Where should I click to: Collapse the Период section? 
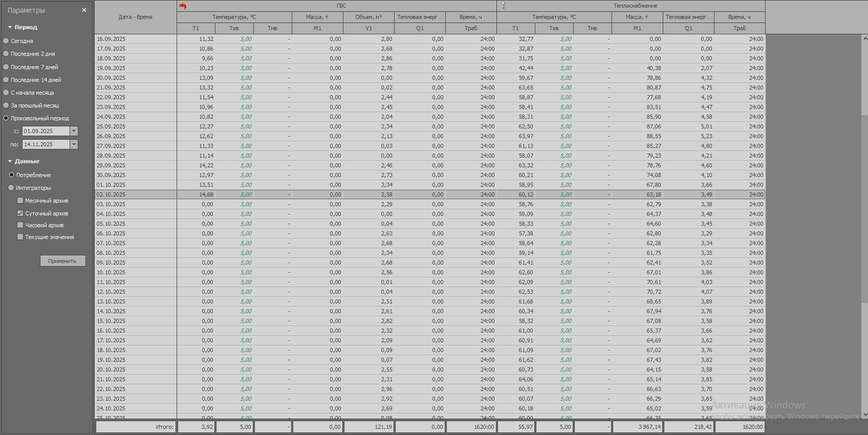click(10, 27)
